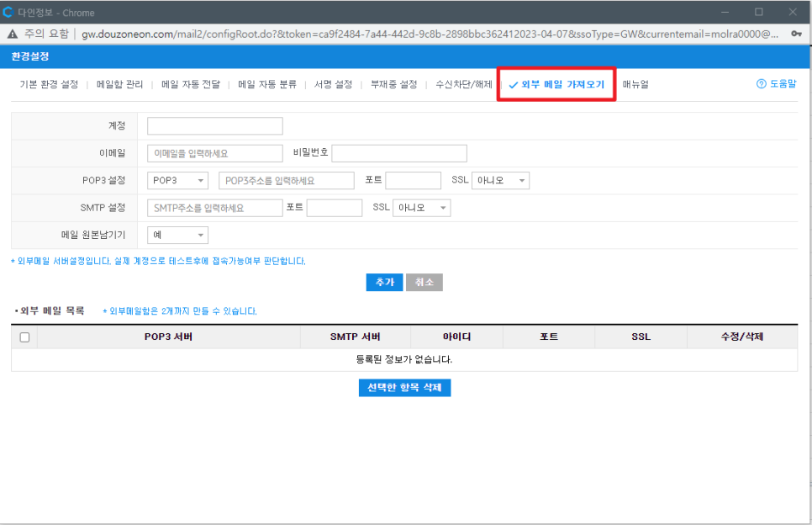Click the app logo in the window title bar
This screenshot has height=525, width=812.
point(8,12)
